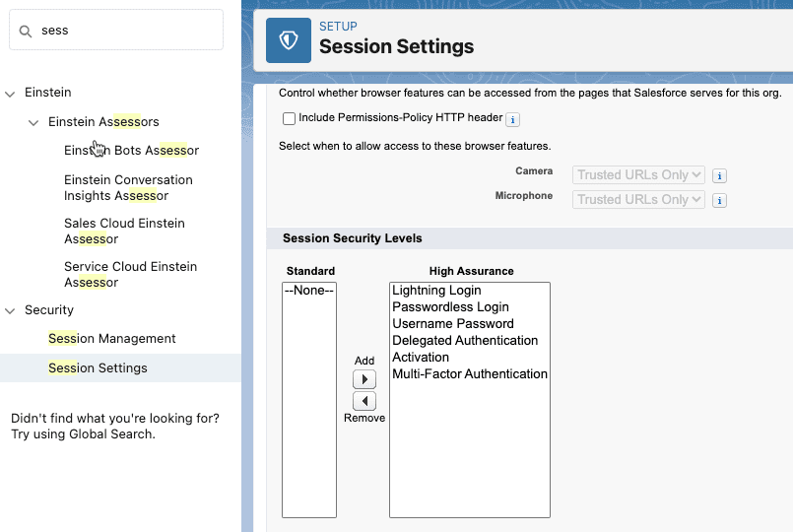Select Multi-Factor Authentication in High Assurance list

tap(469, 374)
